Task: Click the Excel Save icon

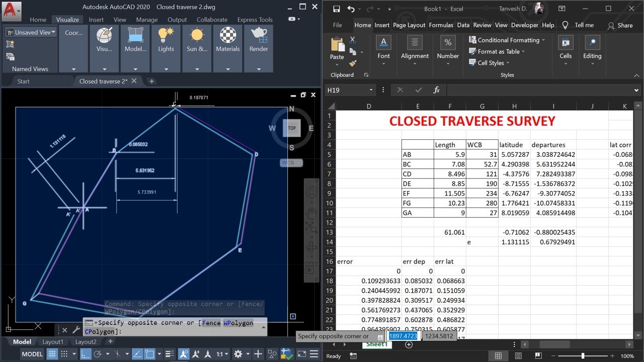Action: tap(336, 9)
